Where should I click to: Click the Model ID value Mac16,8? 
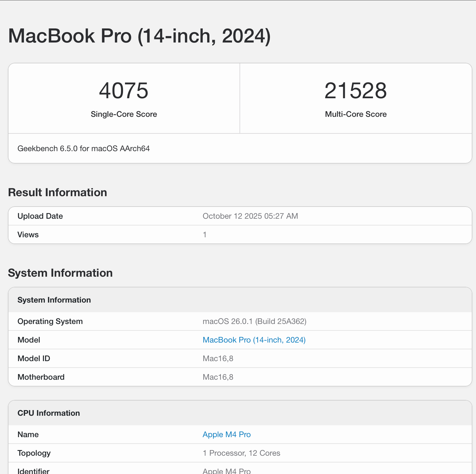click(218, 358)
